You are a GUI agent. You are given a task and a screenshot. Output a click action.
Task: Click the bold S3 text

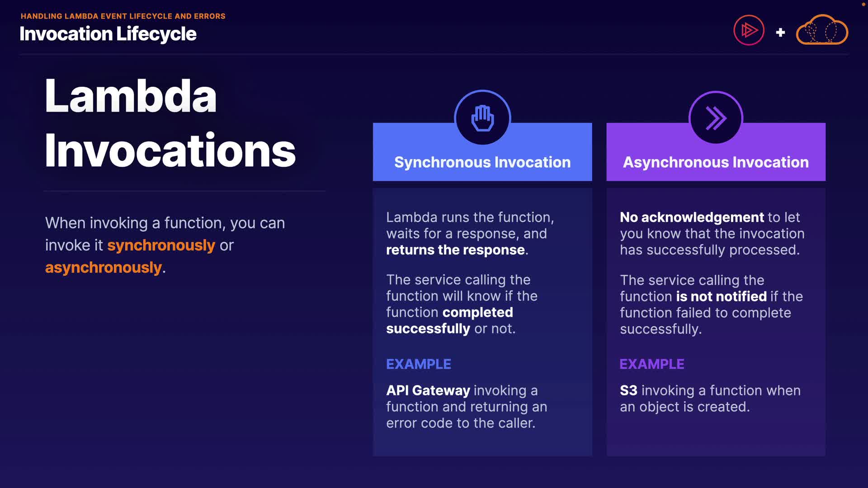pos(628,390)
